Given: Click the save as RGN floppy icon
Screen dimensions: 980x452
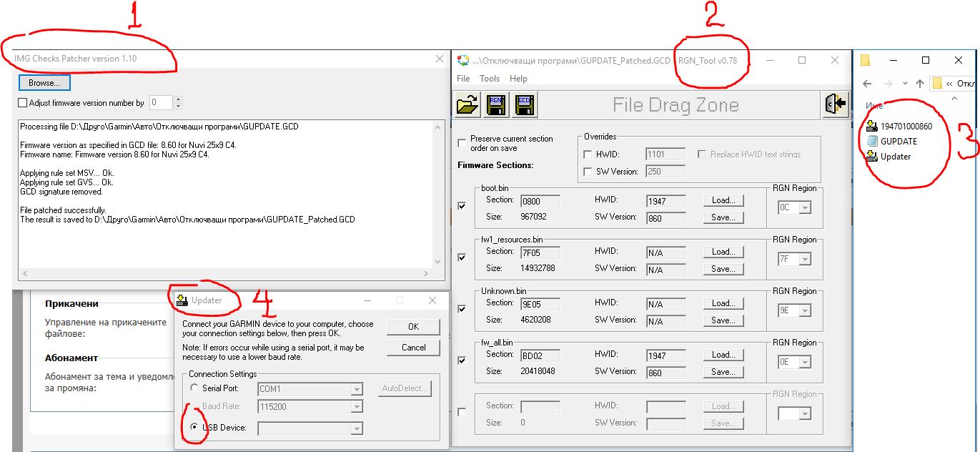Looking at the screenshot, I should point(496,105).
